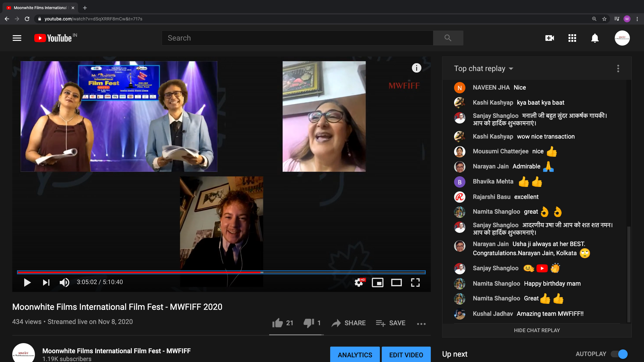Open a new browser tab

pos(85,8)
